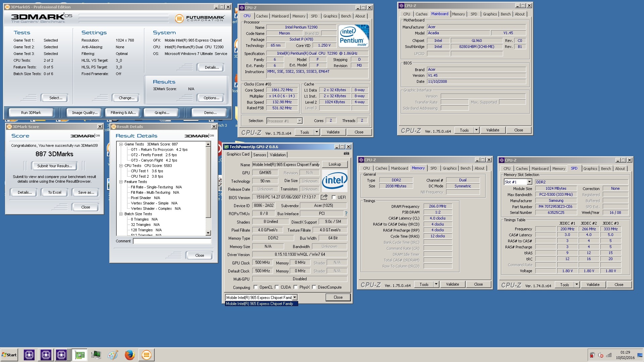Screen dimensions: 644x362
Task: Toggle the DirectCompute checkbox
Action: [x=314, y=287]
